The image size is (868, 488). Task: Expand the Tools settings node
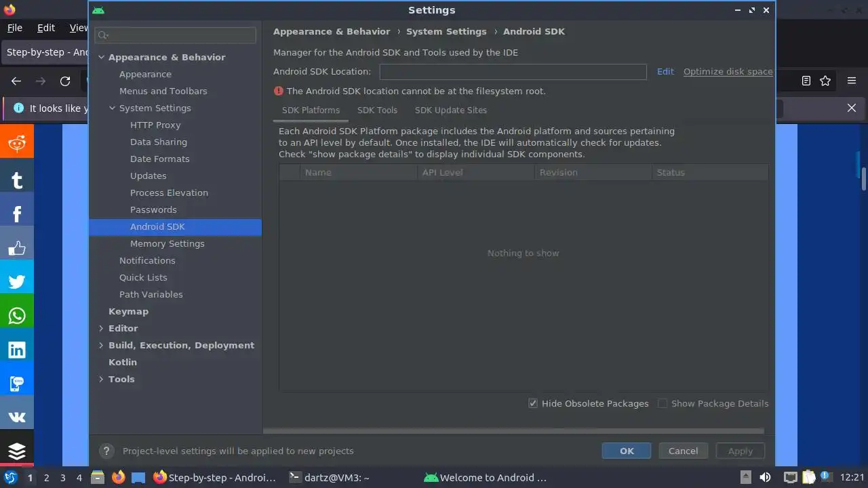101,379
